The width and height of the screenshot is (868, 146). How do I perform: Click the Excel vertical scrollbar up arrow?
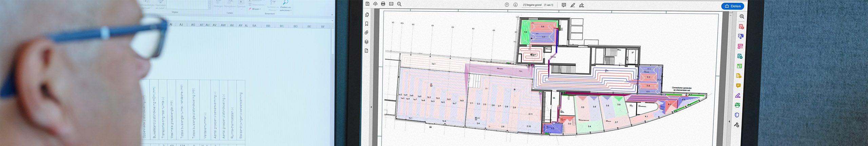click(x=333, y=27)
